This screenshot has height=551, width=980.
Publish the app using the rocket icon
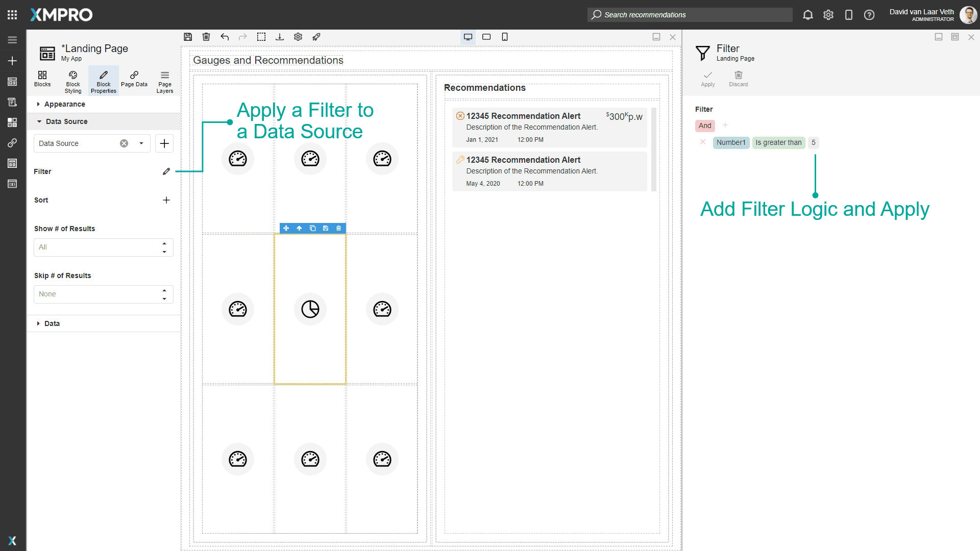click(x=316, y=37)
